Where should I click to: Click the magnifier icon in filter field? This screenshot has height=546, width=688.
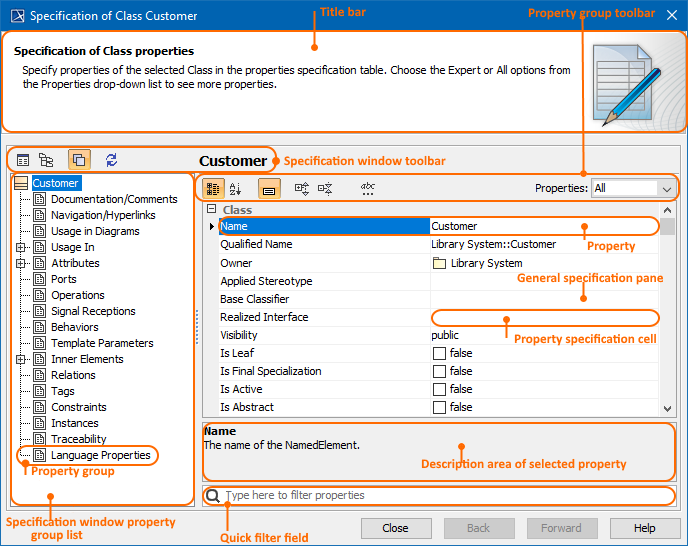213,496
